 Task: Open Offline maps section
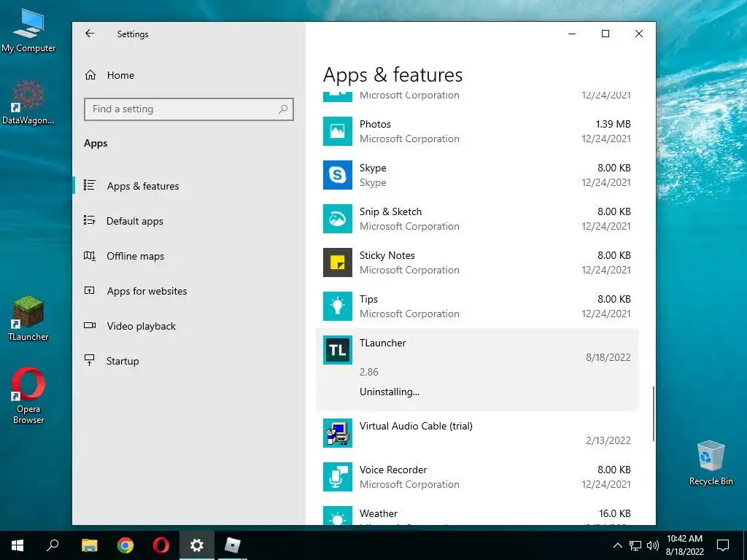pyautogui.click(x=135, y=256)
